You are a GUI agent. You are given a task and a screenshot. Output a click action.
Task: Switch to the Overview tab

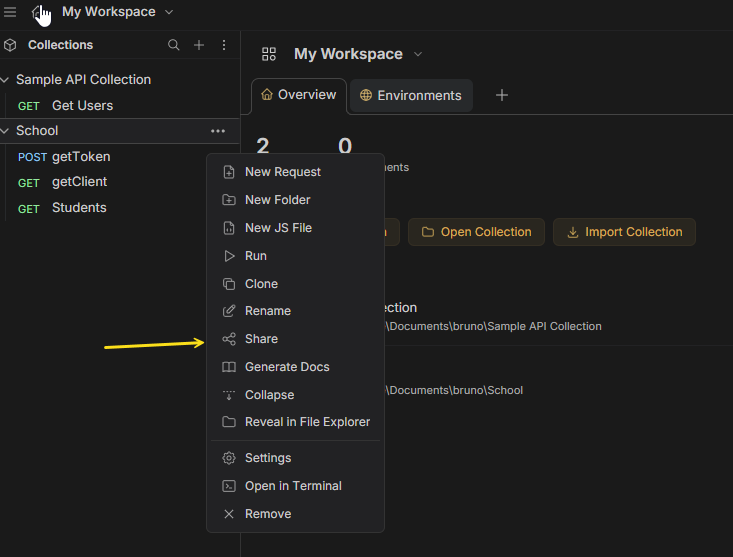click(299, 95)
